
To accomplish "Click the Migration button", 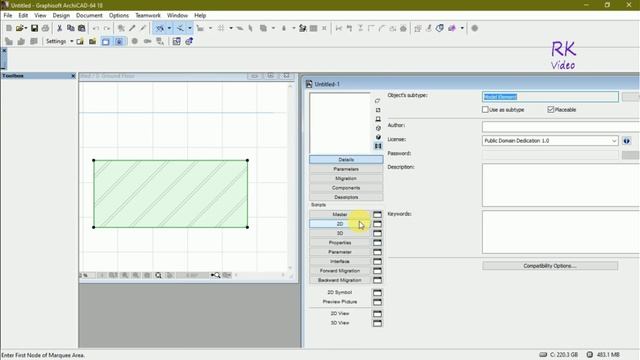I will [346, 178].
